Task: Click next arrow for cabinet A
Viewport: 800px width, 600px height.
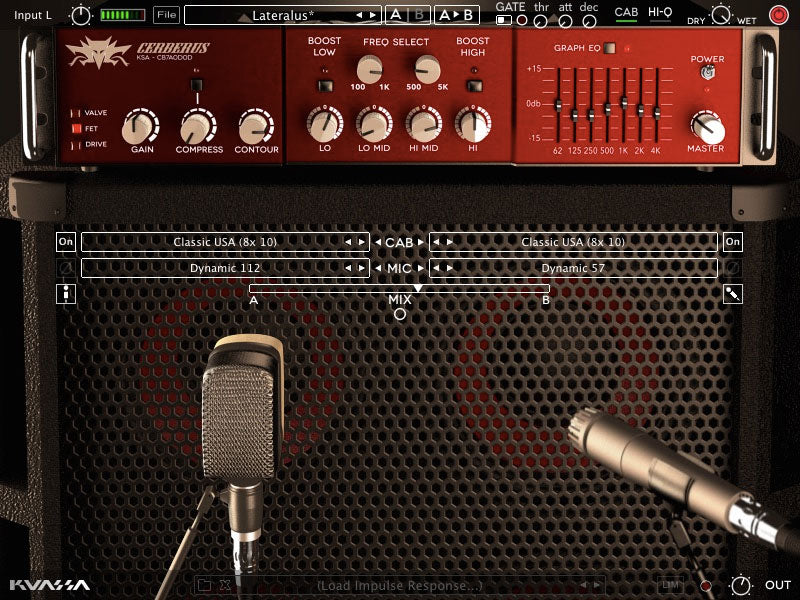Action: [361, 242]
